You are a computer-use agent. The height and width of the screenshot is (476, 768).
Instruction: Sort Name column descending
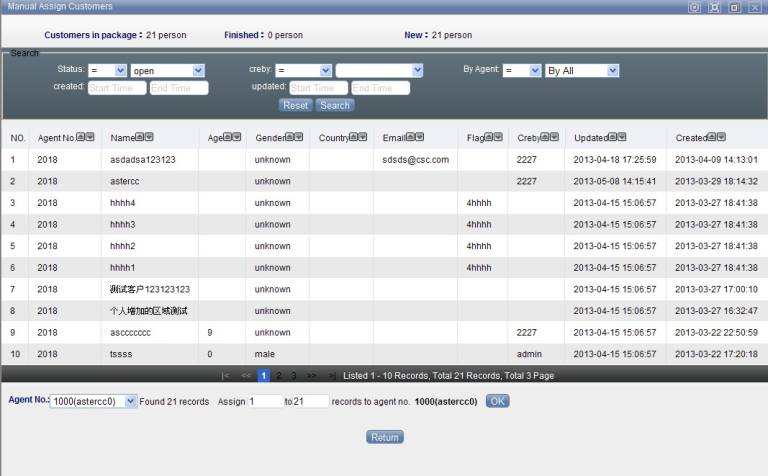tap(149, 137)
